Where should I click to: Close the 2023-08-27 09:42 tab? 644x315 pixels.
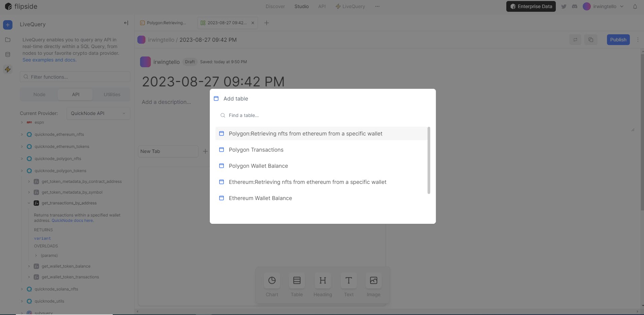[253, 23]
